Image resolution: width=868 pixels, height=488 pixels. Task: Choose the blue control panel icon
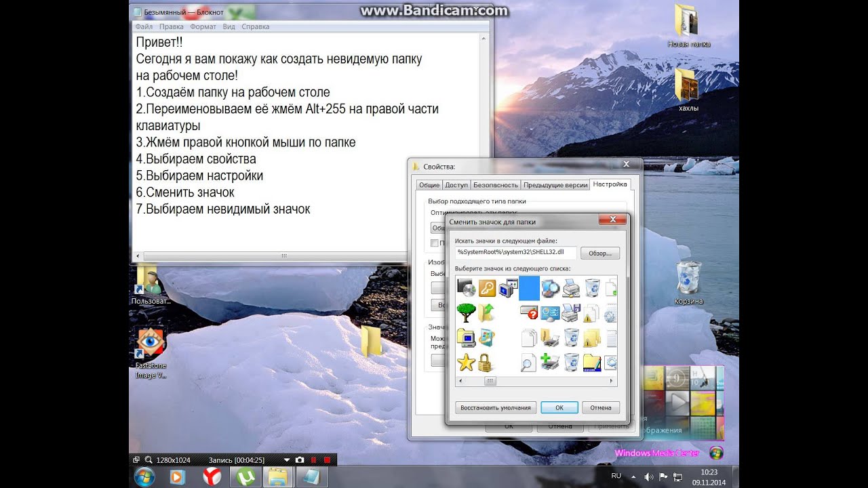(550, 312)
